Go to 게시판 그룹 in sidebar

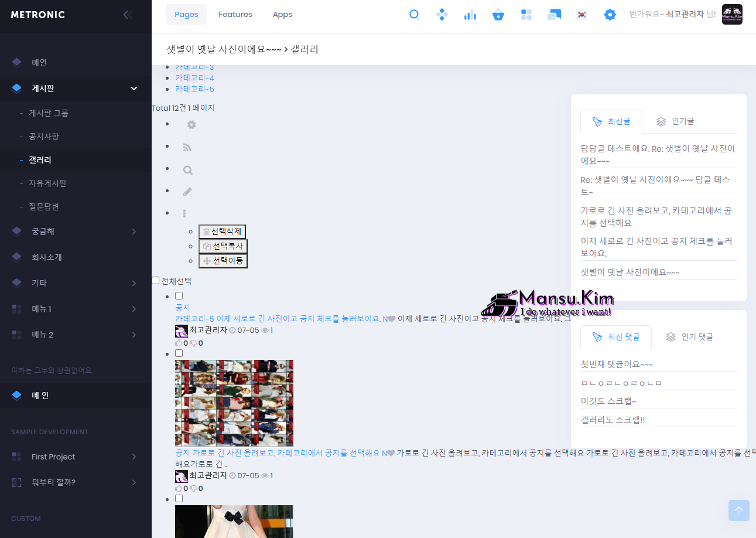click(49, 113)
